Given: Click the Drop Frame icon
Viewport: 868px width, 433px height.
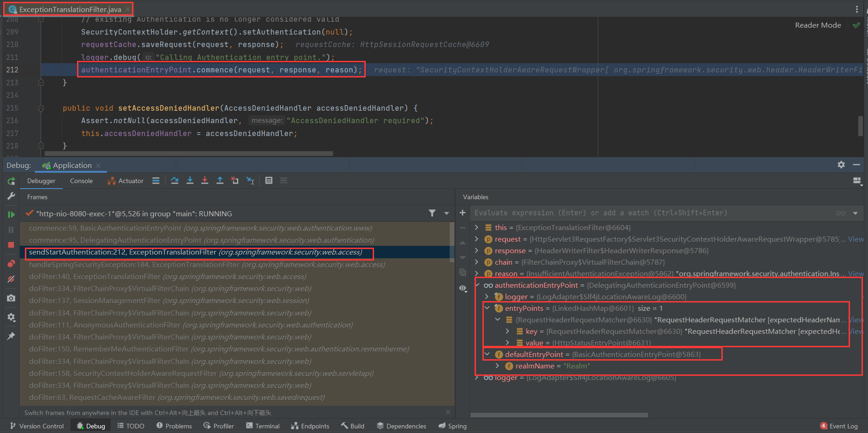Looking at the screenshot, I should [x=235, y=181].
